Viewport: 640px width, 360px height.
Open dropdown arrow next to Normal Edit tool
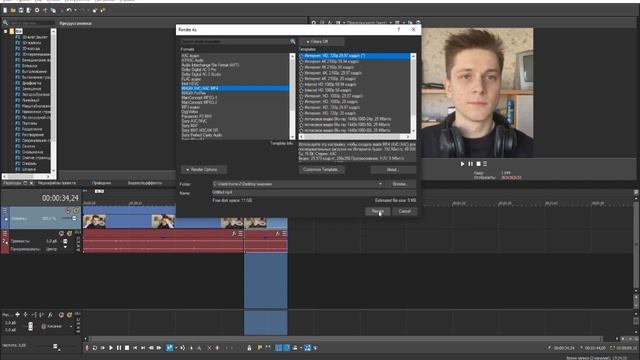pos(176,348)
